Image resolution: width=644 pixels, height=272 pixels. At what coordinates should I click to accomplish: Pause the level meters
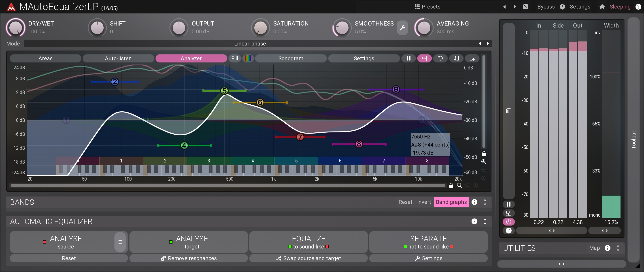tap(508, 204)
